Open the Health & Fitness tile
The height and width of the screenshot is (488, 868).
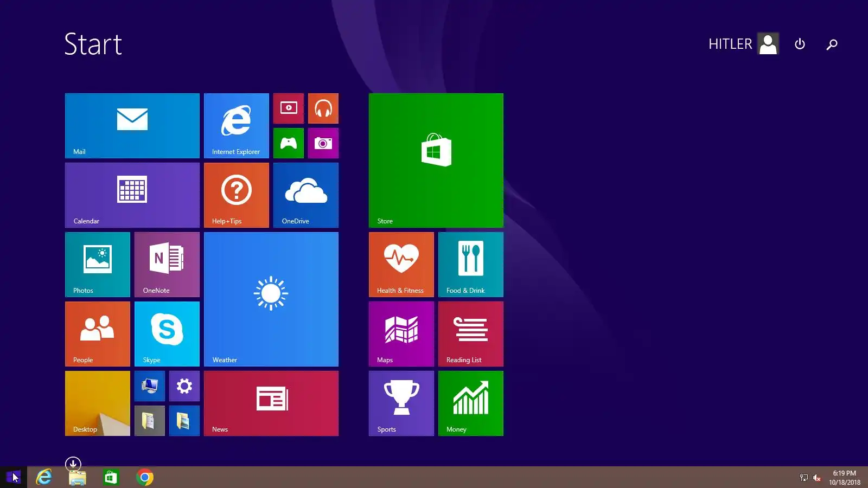[x=401, y=265]
